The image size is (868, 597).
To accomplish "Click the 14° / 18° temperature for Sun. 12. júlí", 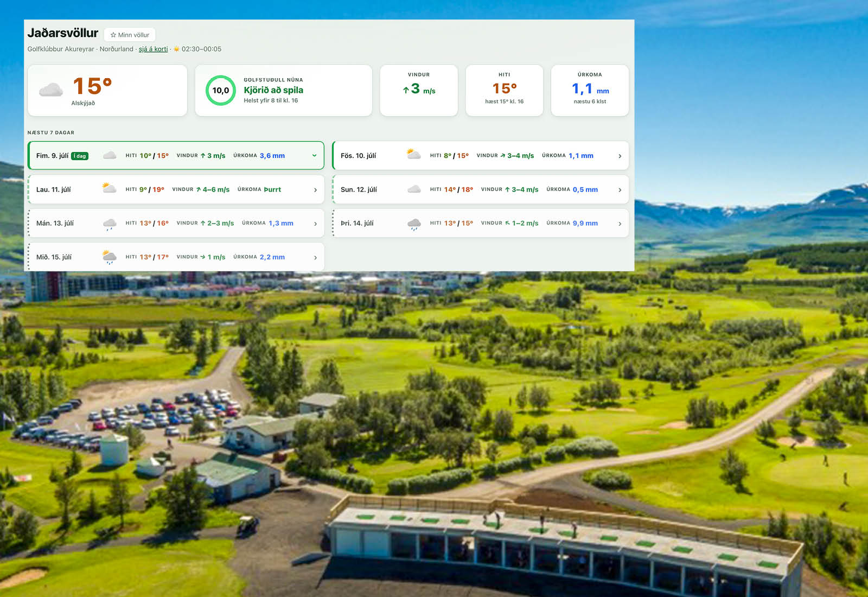I will (x=458, y=189).
